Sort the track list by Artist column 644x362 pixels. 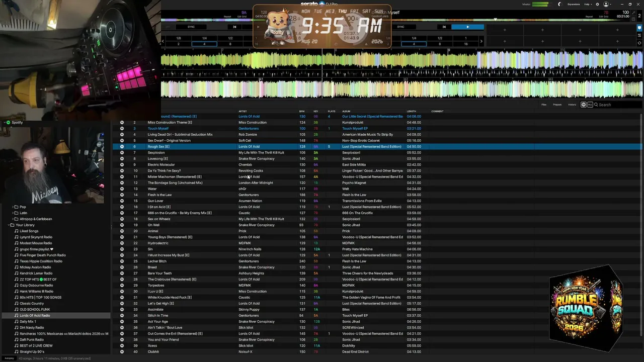tap(243, 111)
